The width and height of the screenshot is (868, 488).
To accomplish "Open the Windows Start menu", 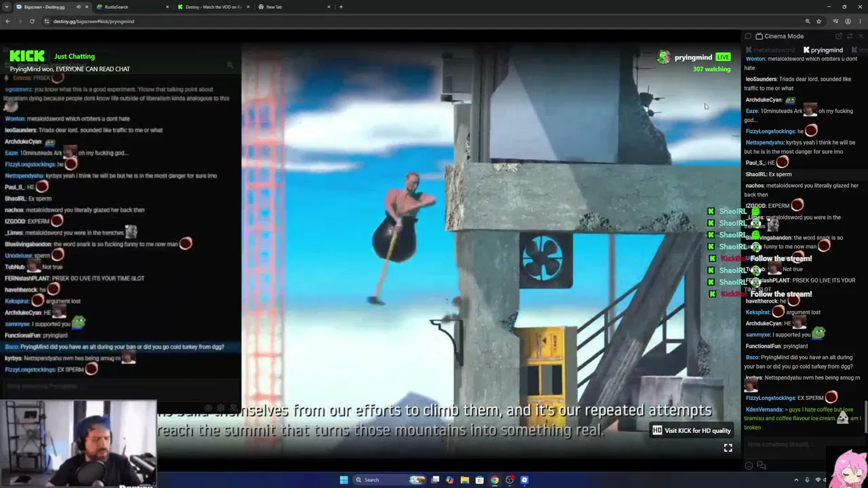I will click(344, 480).
